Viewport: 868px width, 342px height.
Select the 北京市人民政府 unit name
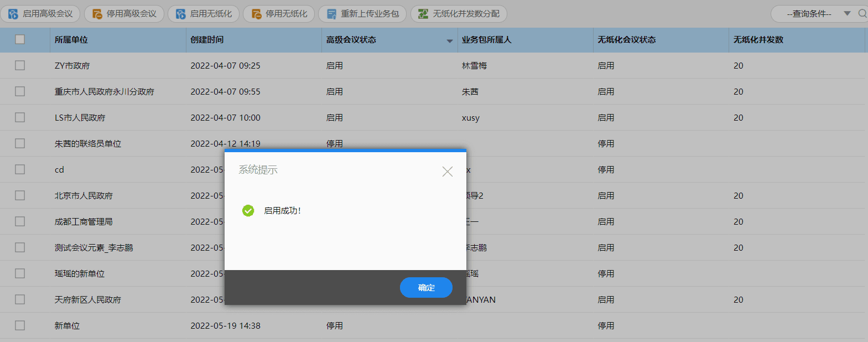tap(83, 195)
